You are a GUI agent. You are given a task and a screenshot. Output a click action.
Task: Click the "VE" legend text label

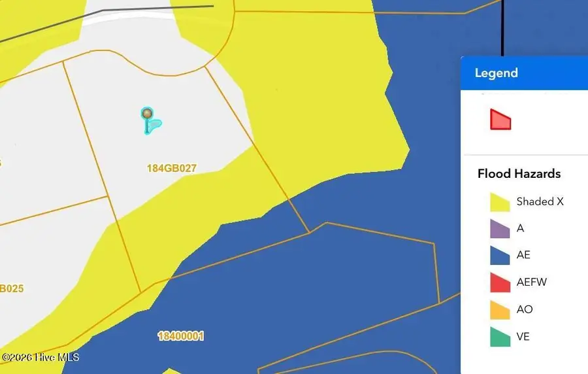[x=523, y=337]
